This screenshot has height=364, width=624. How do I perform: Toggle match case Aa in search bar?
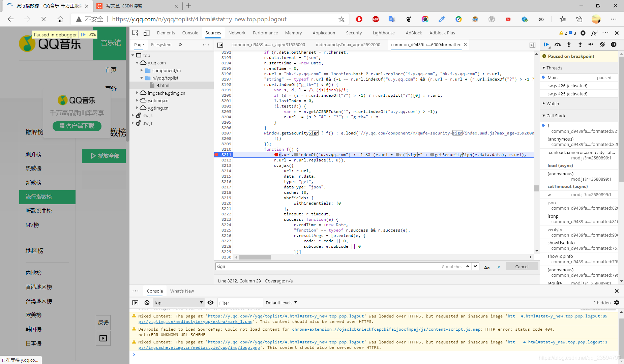pos(487,267)
